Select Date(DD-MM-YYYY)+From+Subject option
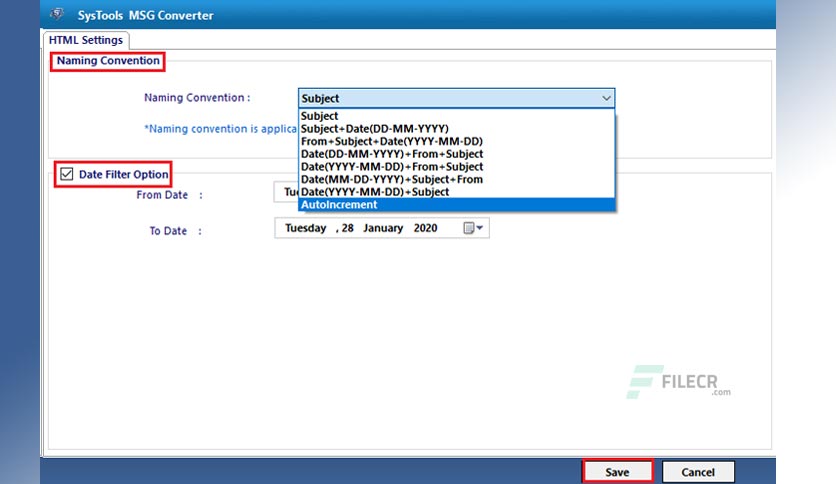 (x=456, y=154)
